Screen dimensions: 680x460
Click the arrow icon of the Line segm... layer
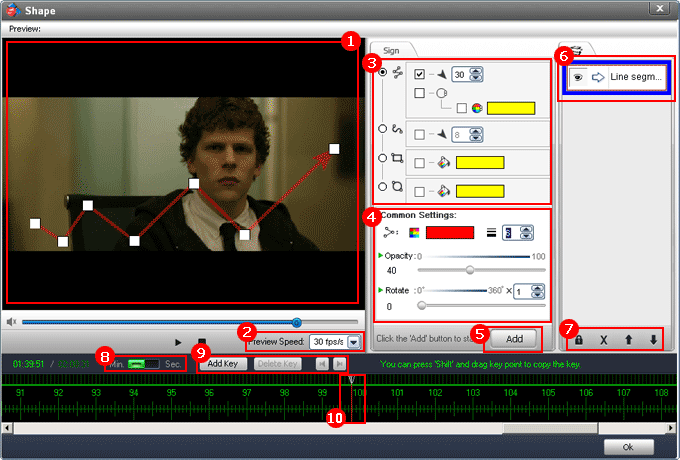pyautogui.click(x=598, y=77)
